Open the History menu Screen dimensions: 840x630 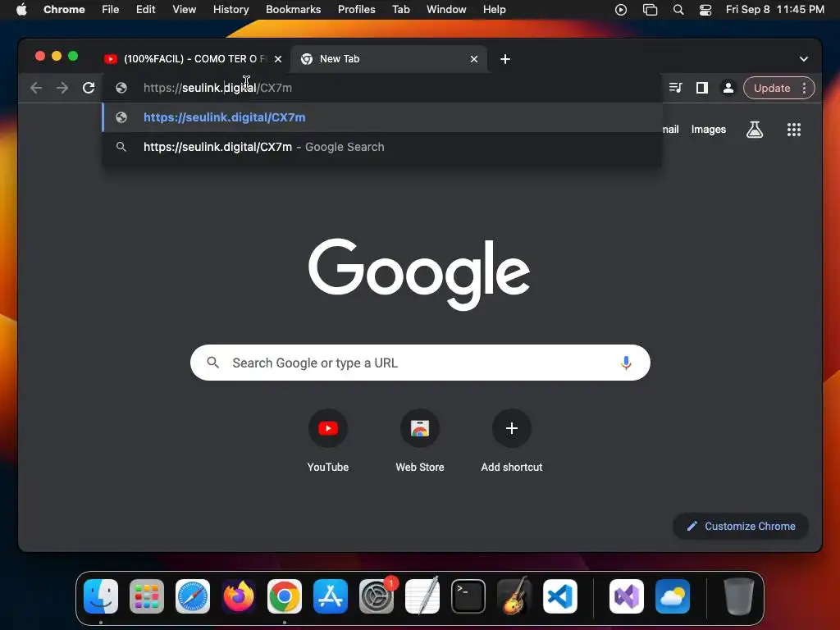pyautogui.click(x=231, y=10)
